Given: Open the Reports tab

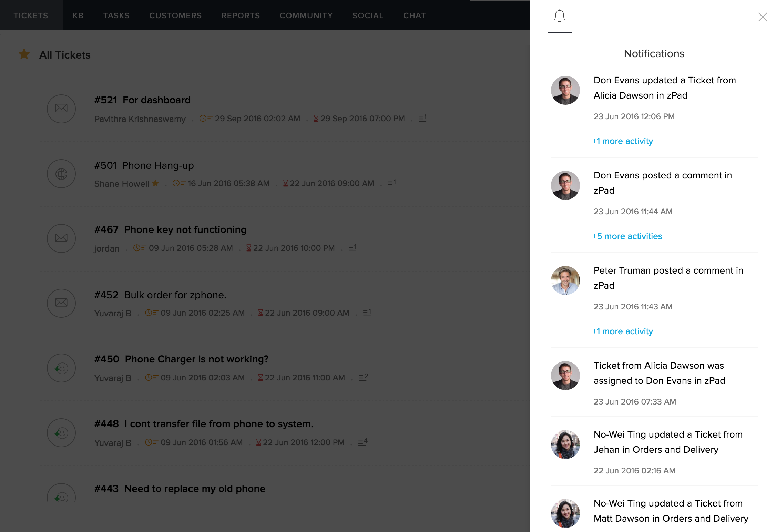Looking at the screenshot, I should [241, 16].
